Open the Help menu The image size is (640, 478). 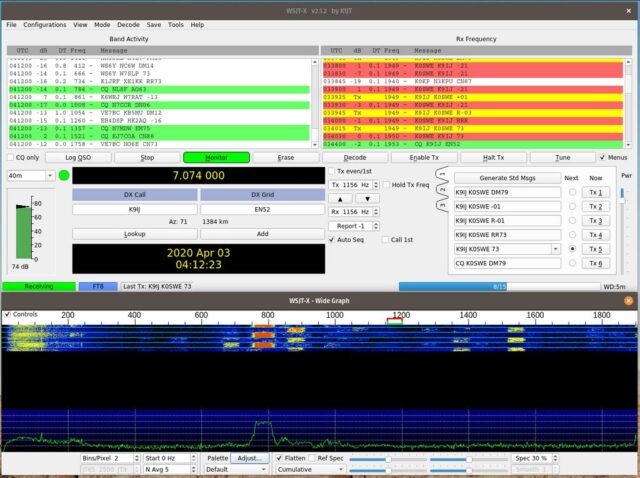click(197, 25)
